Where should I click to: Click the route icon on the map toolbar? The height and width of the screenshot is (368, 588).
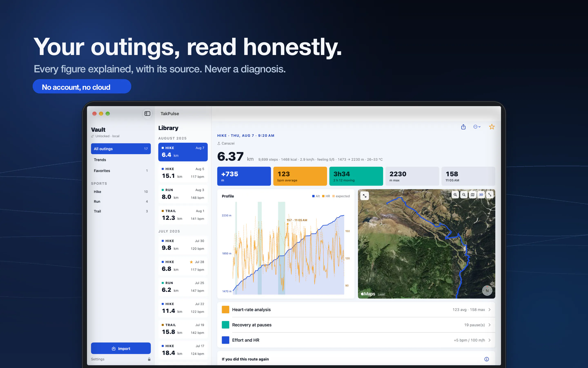pos(490,195)
